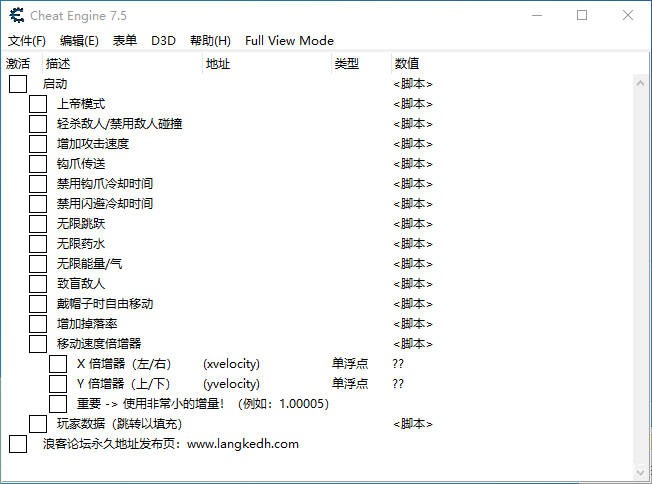Enable the 戴帽子时自由移动 checkbox
The height and width of the screenshot is (484, 652).
click(38, 303)
